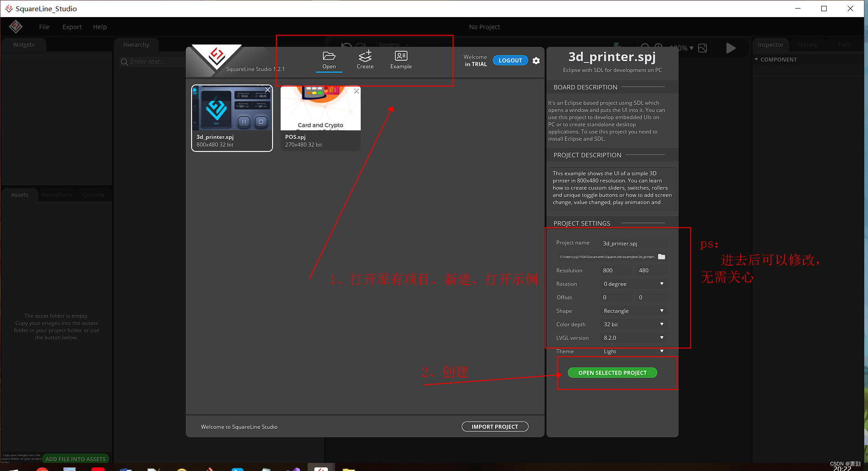Click the search magnifier in the Hierarchy panel
Screen dimensions: 868x471
[x=125, y=62]
